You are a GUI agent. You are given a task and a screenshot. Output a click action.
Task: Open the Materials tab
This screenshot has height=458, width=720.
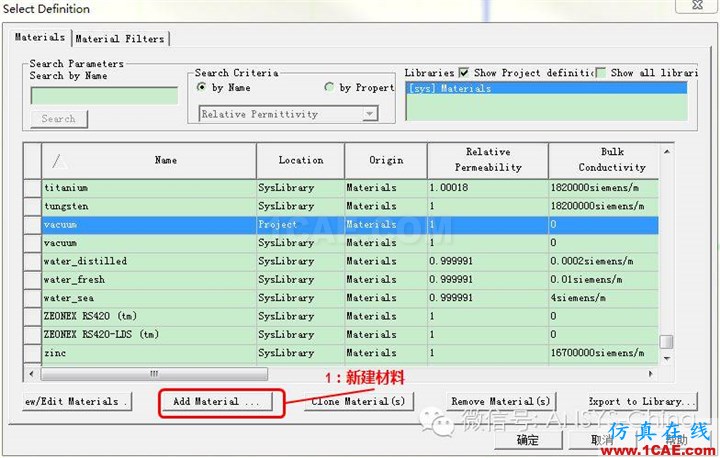[40, 37]
